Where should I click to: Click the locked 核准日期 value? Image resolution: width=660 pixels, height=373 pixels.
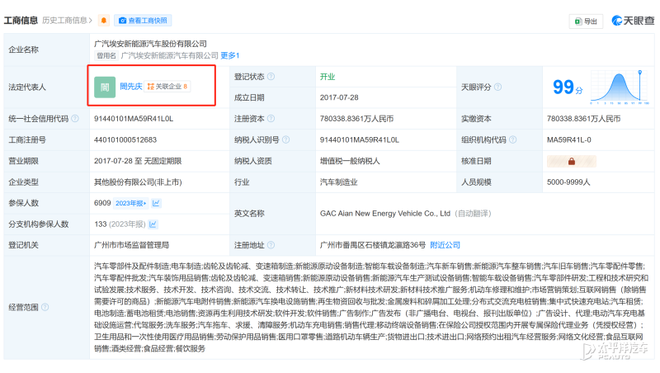click(x=571, y=161)
